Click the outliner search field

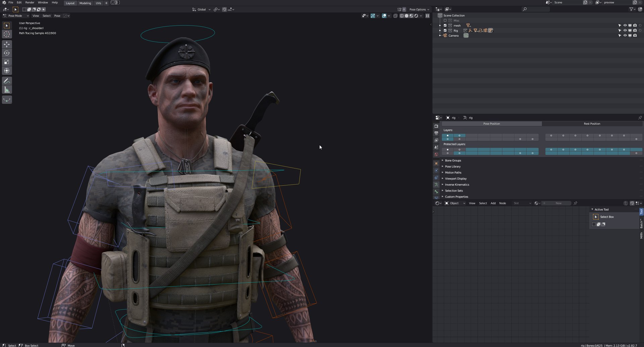click(536, 9)
